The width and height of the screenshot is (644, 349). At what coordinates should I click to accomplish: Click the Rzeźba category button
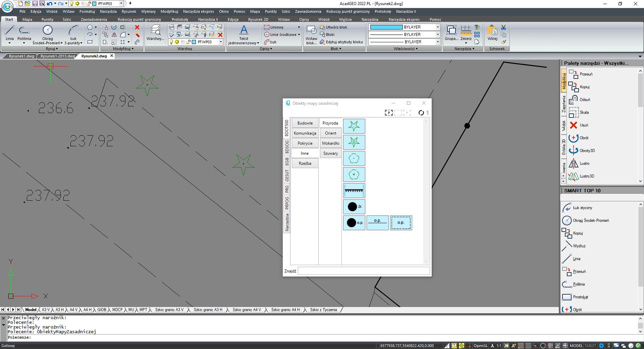[x=305, y=163]
